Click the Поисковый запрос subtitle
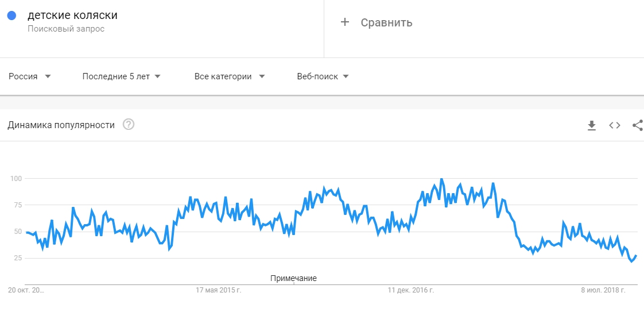 coord(66,29)
